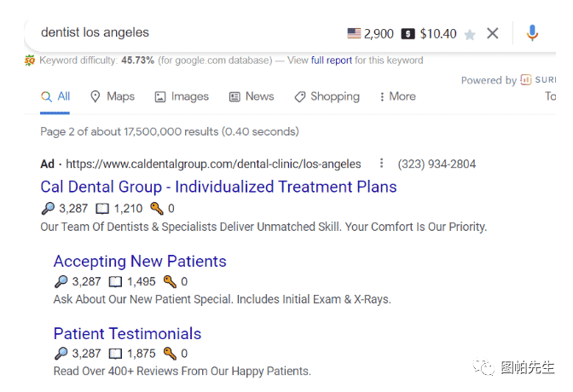Screen dimensions: 573x392
Task: Click the SEOquake logo beside Keyword difficulty
Action: (x=30, y=60)
